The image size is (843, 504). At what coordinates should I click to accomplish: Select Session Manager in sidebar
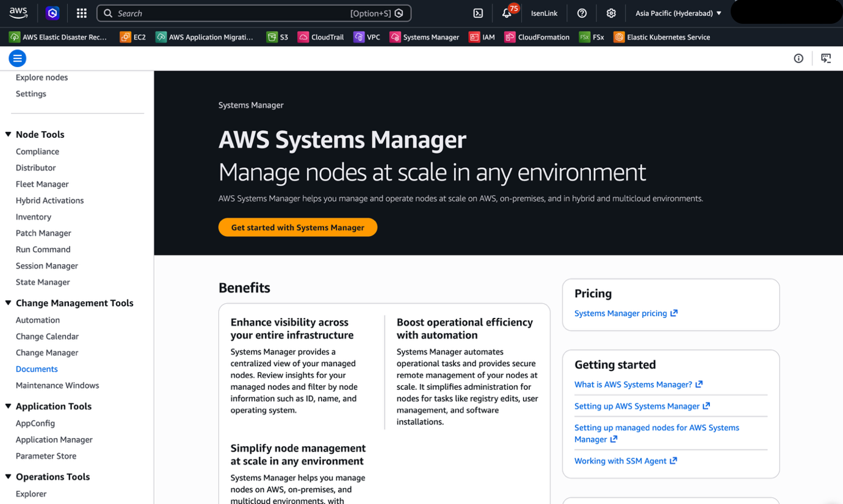(x=47, y=266)
